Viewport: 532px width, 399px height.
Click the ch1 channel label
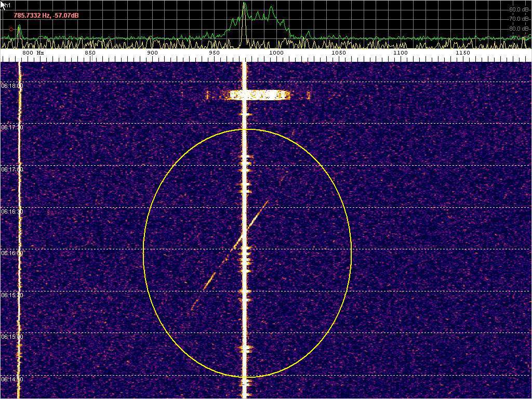pos(7,5)
